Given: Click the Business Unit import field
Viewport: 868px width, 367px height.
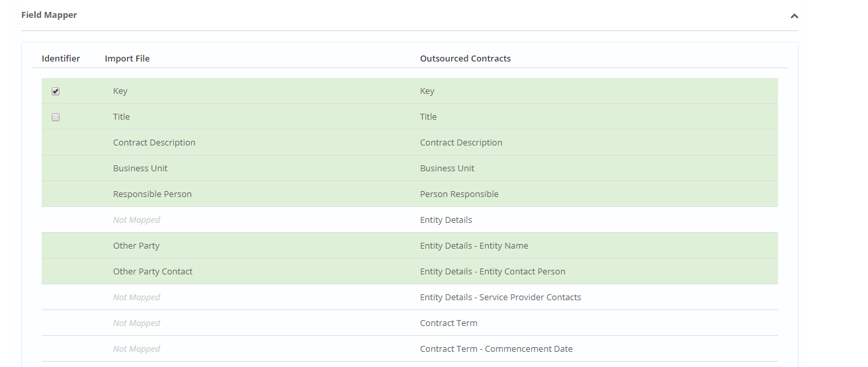Looking at the screenshot, I should click(x=140, y=169).
